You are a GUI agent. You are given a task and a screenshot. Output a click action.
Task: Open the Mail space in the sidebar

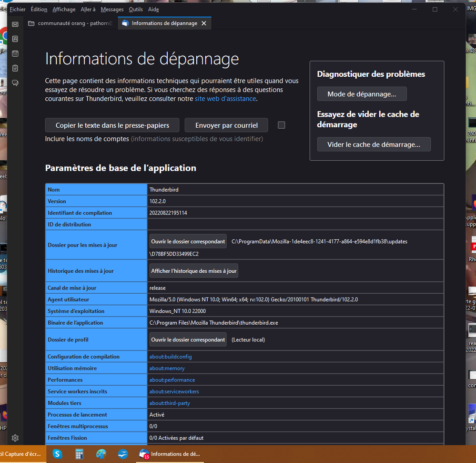pyautogui.click(x=15, y=24)
